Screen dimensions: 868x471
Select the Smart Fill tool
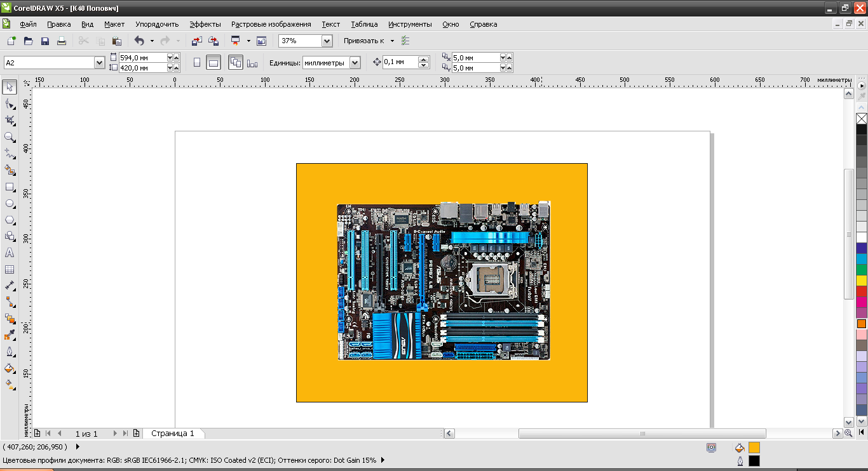pyautogui.click(x=10, y=169)
